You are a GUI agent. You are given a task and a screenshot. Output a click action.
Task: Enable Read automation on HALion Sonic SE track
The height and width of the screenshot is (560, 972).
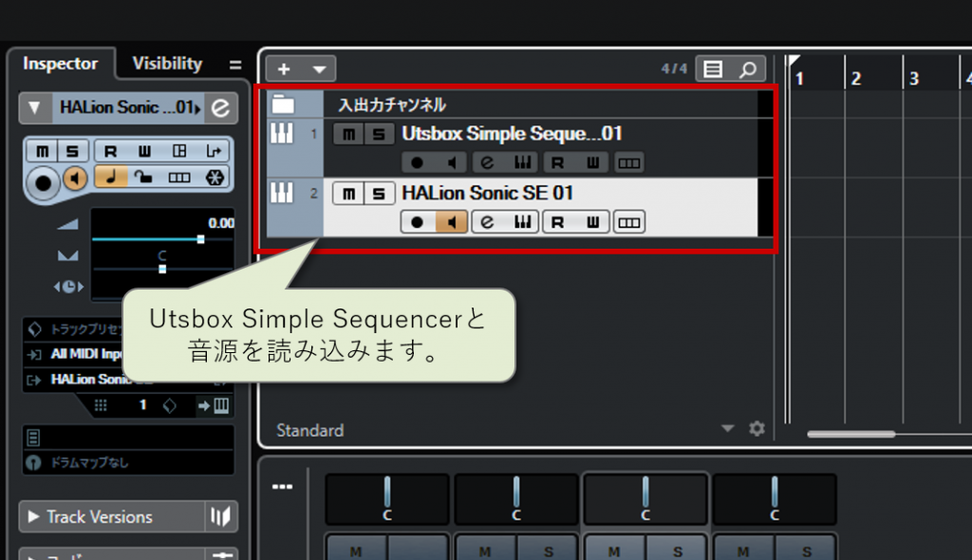pyautogui.click(x=558, y=222)
